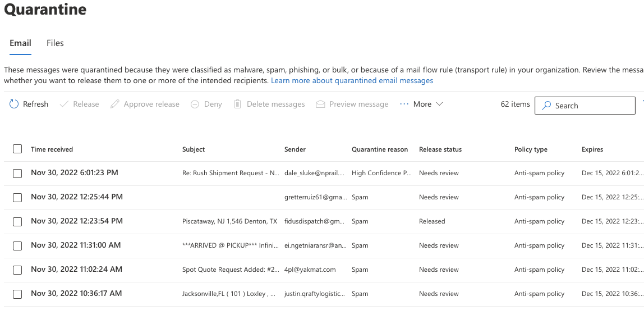The image size is (644, 310).
Task: Toggle the select-all checkbox in the header row
Action: [17, 149]
